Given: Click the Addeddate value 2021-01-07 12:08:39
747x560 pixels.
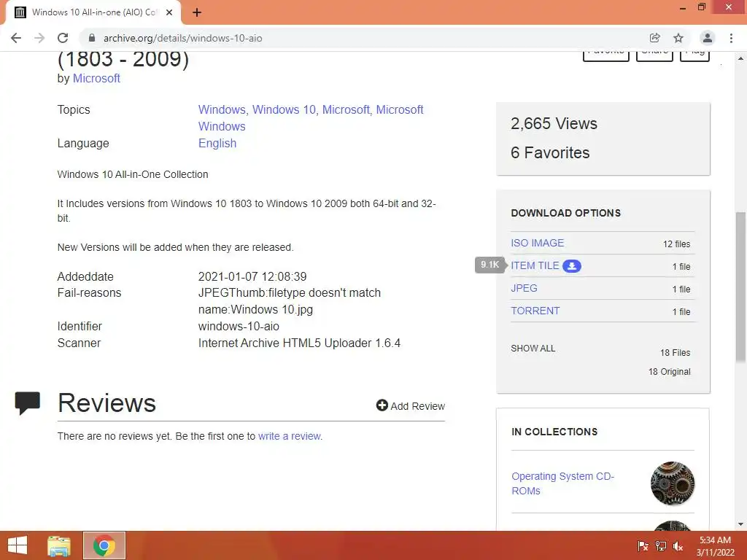Looking at the screenshot, I should point(252,276).
